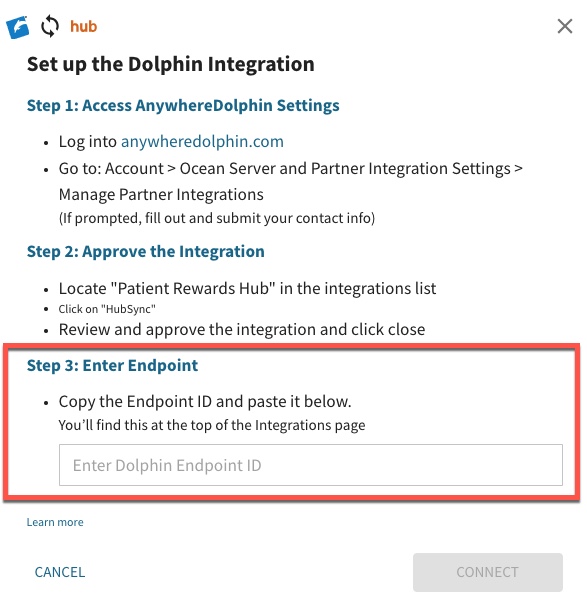Click the CONNECT button

point(488,572)
